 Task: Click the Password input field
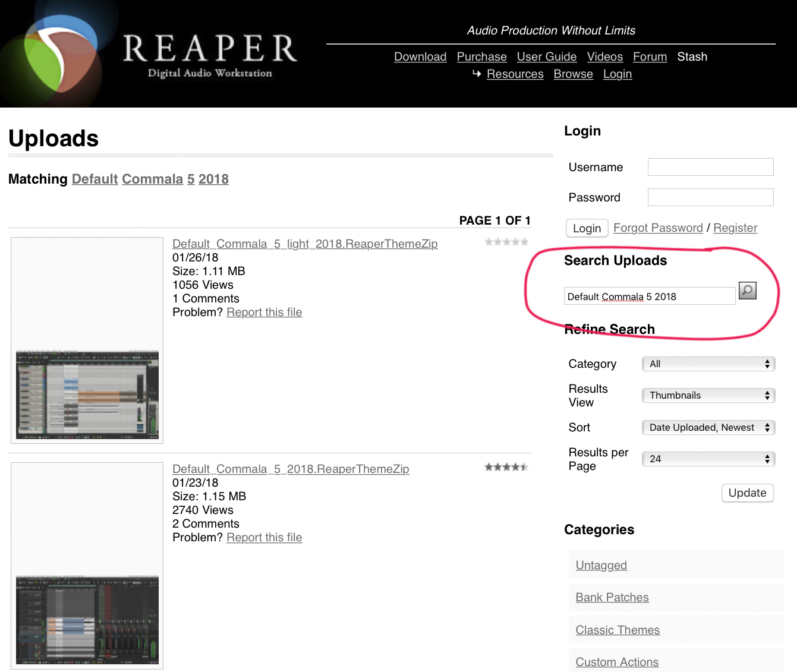710,197
